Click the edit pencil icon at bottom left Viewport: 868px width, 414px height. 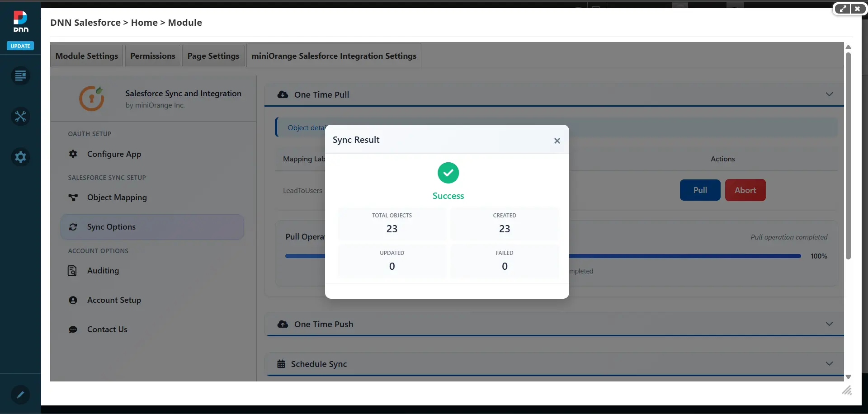(20, 395)
